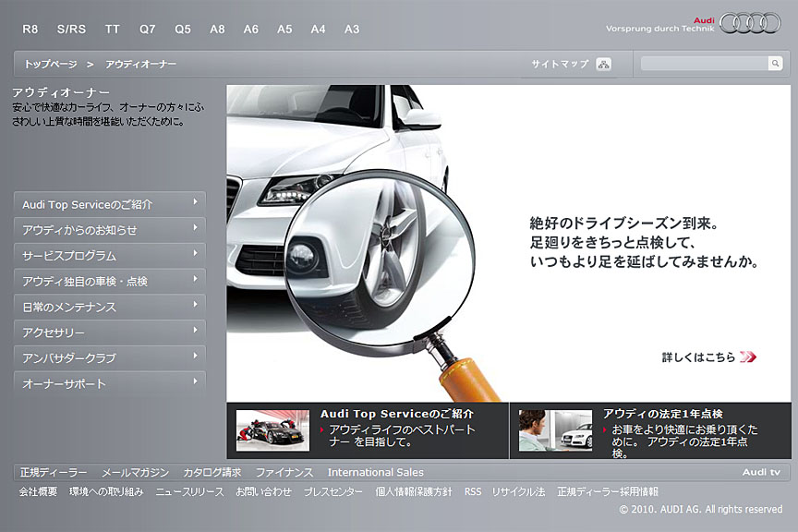Expand アウディ独自の車検・点検 arrow
Image resolution: width=798 pixels, height=532 pixels.
click(195, 279)
